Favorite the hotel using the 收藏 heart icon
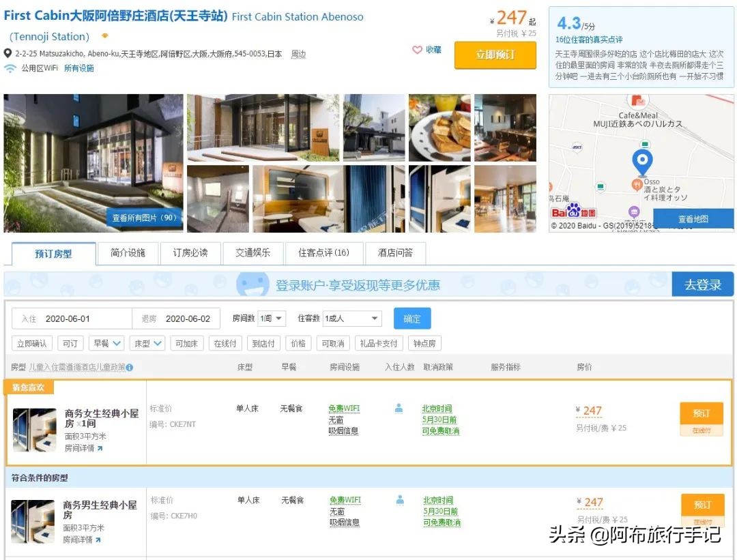This screenshot has width=737, height=560. (416, 50)
